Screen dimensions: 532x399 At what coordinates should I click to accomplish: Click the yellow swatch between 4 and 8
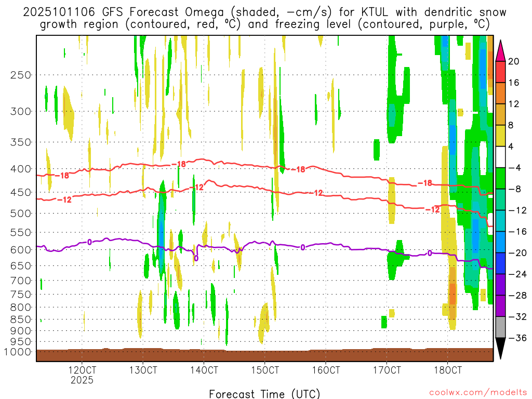500,136
